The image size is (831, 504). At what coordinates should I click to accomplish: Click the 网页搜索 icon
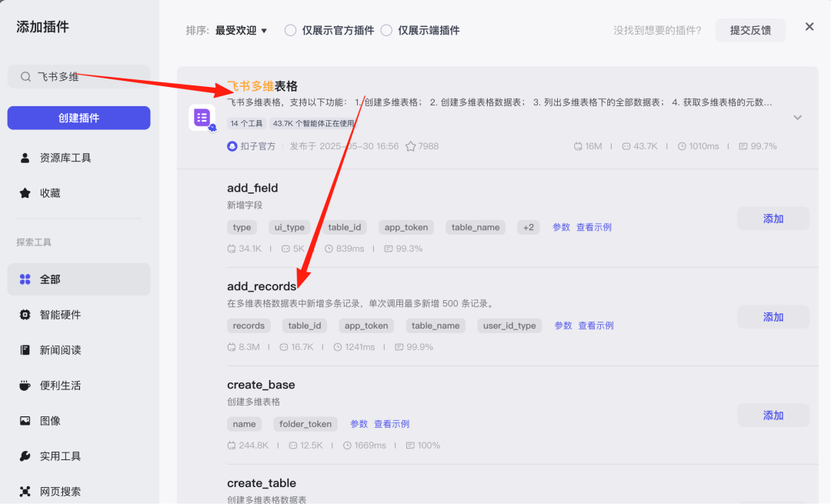pos(25,491)
